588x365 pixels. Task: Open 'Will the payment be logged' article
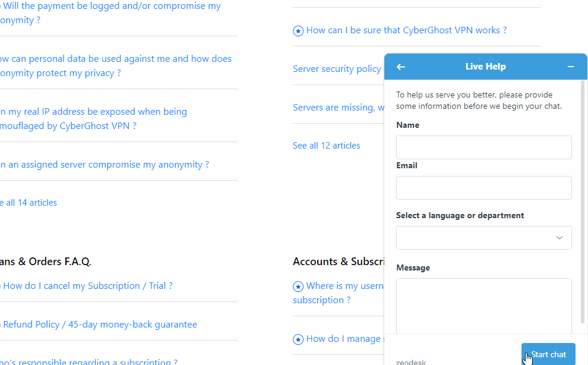(110, 13)
